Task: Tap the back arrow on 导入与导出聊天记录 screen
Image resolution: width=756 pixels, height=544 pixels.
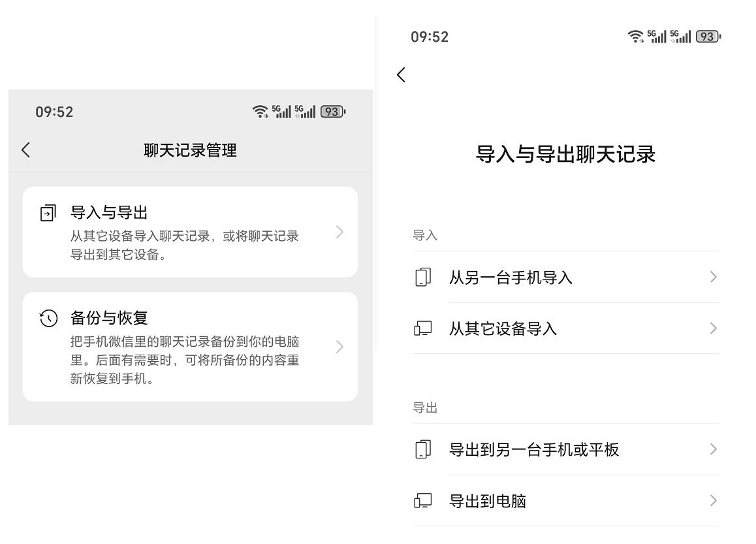Action: tap(401, 75)
